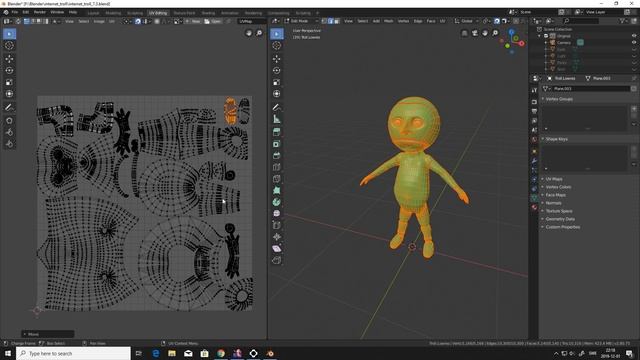Image resolution: width=640 pixels, height=360 pixels.
Task: Select the Bevel tool
Action: 277,156
